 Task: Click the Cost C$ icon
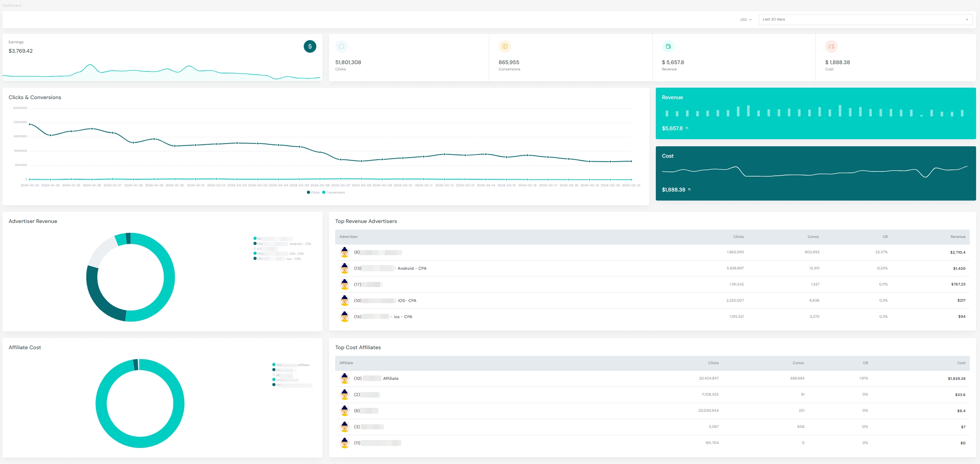831,46
